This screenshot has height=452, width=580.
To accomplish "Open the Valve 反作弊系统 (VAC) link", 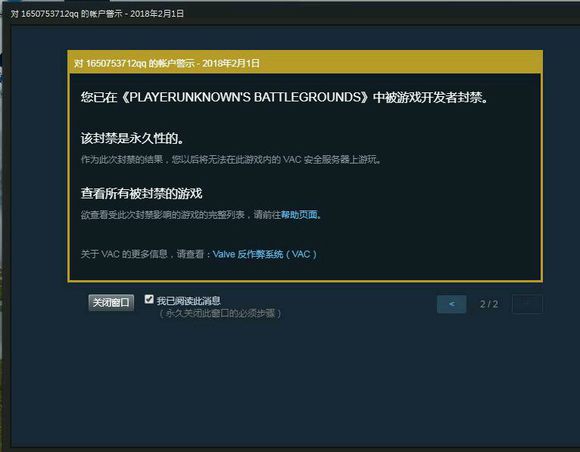I will click(265, 254).
